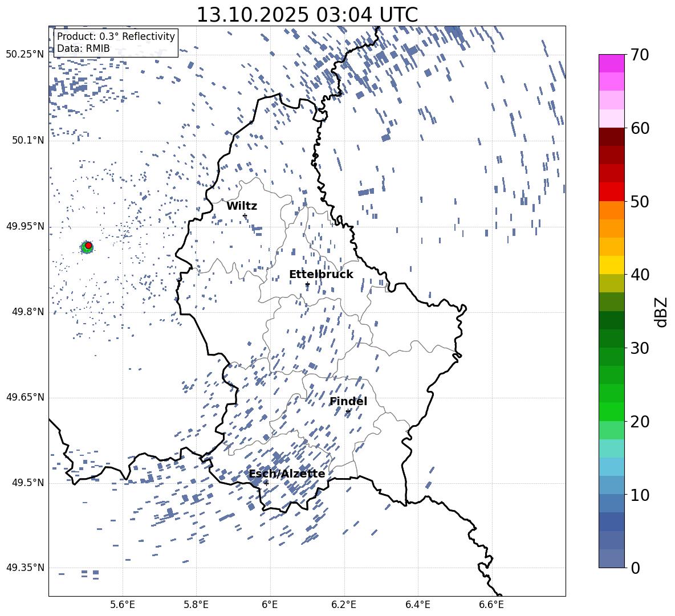Click the red radar site marker
Viewport: 675px width, 616px height.
click(x=88, y=246)
